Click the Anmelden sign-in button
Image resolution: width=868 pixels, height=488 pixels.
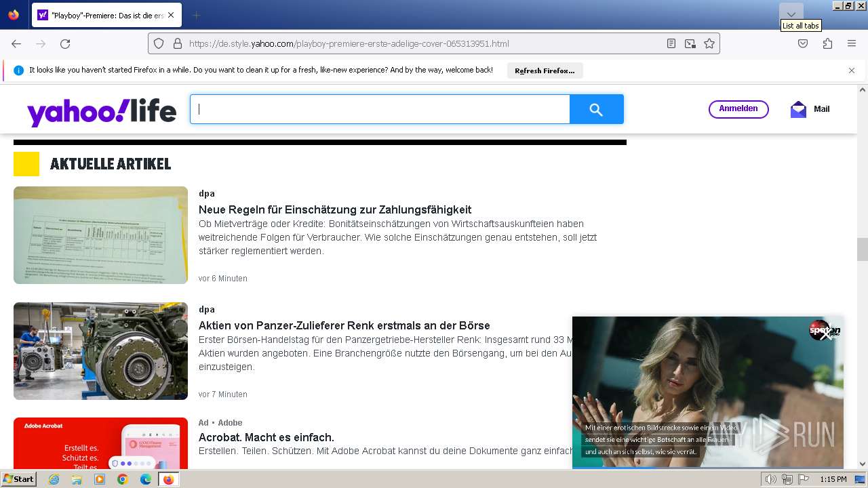tap(738, 109)
